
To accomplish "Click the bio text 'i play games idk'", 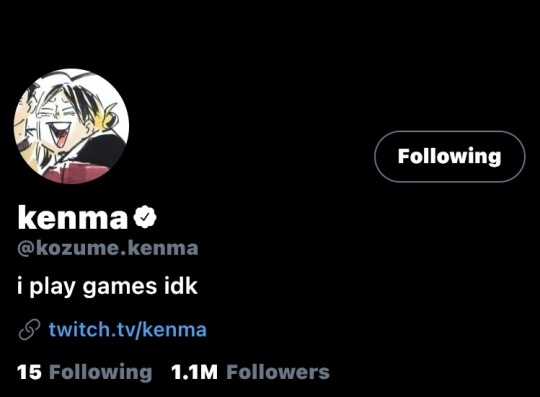I will tap(107, 286).
